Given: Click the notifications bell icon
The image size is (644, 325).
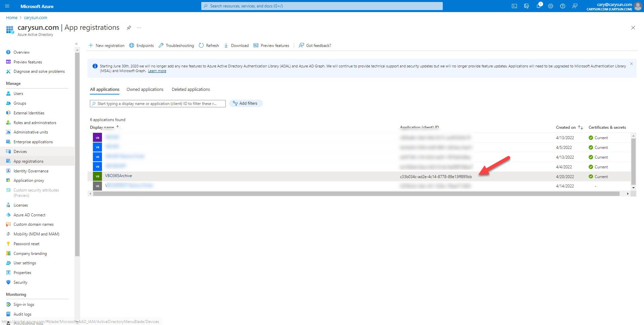Looking at the screenshot, I should point(539,6).
